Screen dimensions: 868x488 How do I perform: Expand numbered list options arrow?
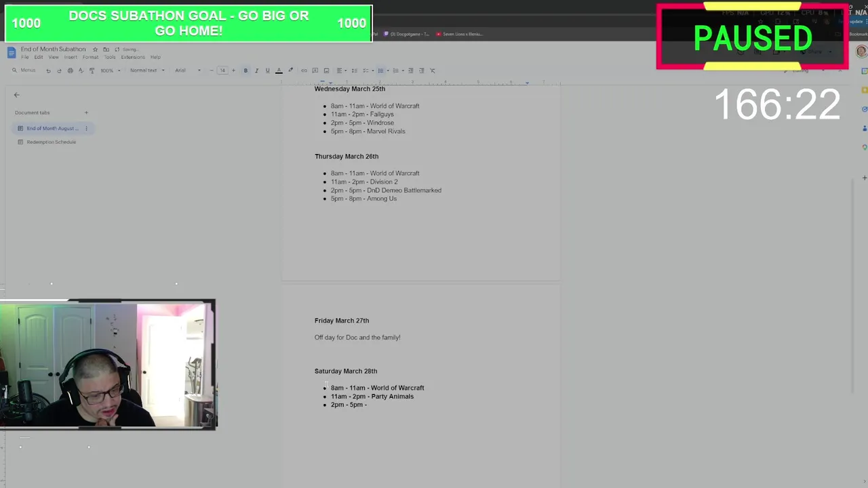pyautogui.click(x=402, y=70)
